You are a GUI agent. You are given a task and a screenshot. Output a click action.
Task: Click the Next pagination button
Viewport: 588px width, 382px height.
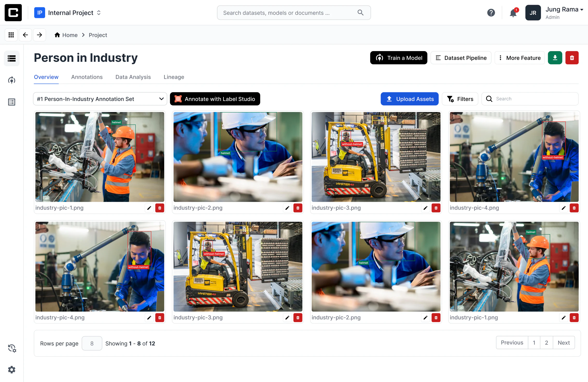[x=564, y=343]
